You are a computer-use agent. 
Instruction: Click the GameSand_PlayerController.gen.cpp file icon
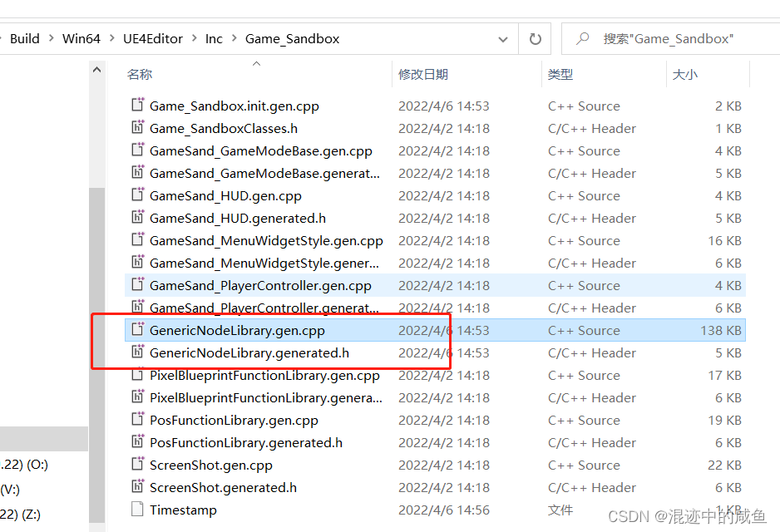[137, 284]
